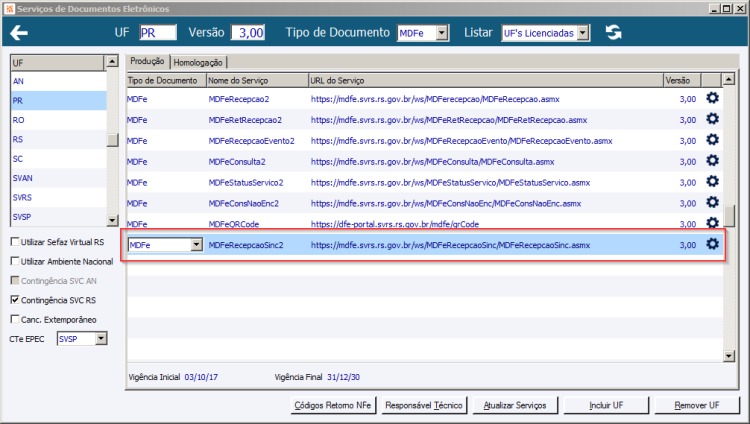Open the CTe EPEC SVSP dropdown
Viewport: 750px width, 424px height.
(x=101, y=339)
